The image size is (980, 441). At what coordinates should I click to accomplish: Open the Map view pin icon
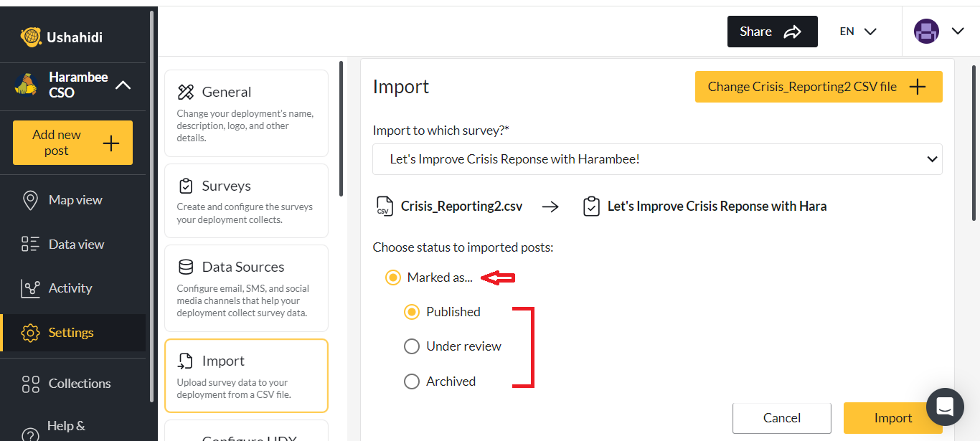tap(30, 200)
